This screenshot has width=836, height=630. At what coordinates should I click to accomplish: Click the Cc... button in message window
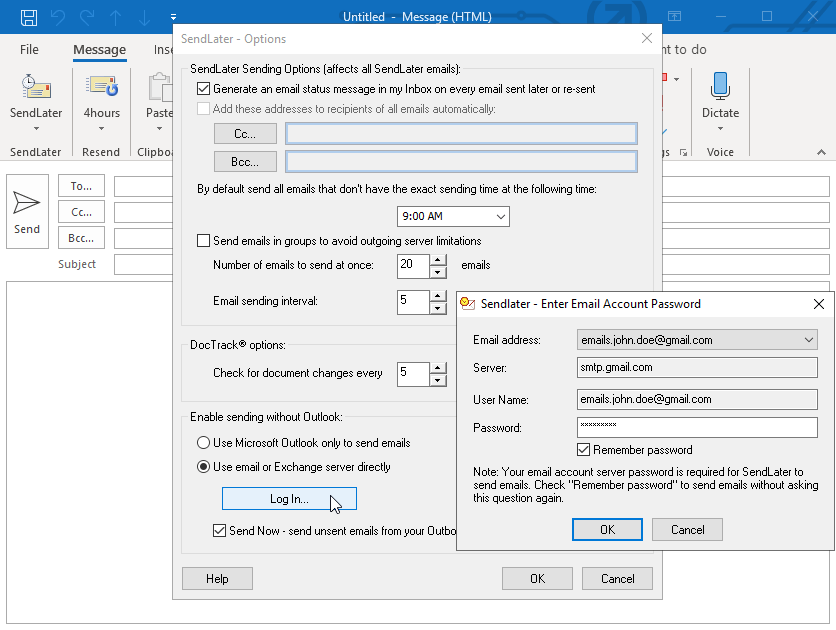(81, 212)
